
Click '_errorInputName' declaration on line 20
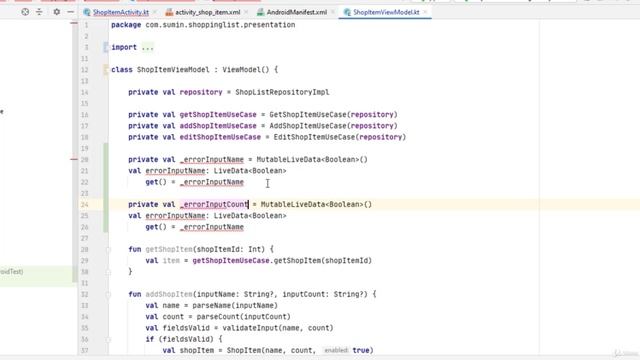(211, 160)
